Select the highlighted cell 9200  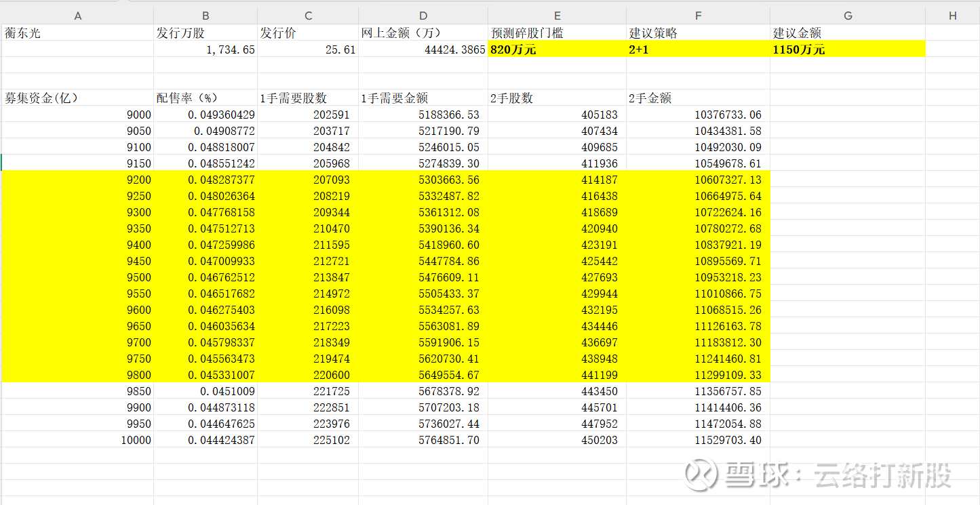coord(77,180)
